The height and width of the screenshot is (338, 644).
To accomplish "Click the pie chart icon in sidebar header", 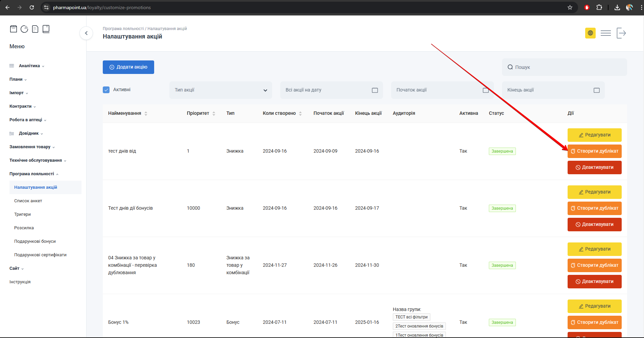I will pos(24,29).
